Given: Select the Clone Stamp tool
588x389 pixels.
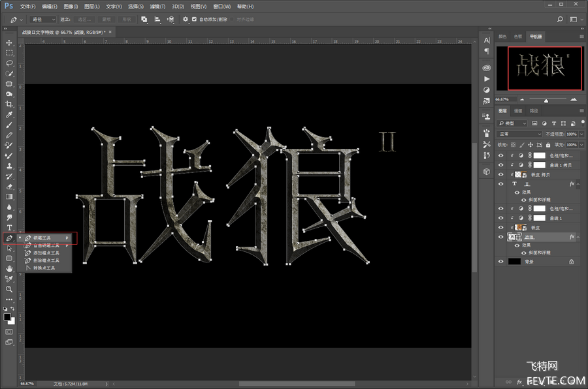Looking at the screenshot, I should click(x=9, y=166).
